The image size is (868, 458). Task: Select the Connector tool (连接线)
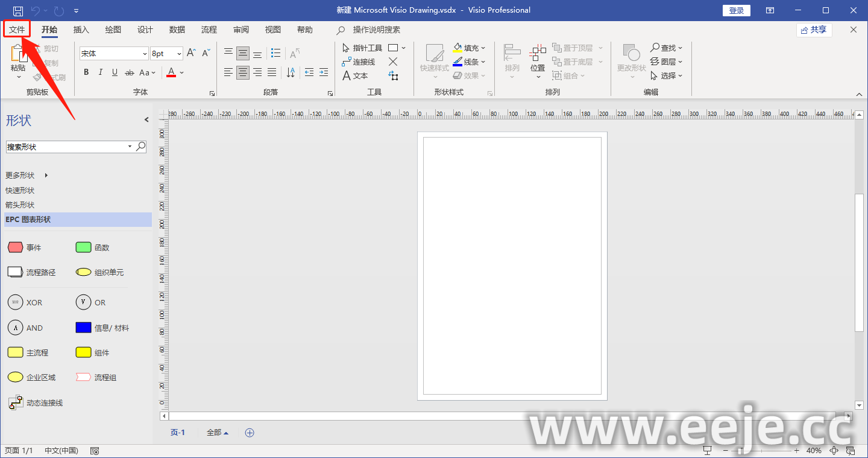pyautogui.click(x=359, y=62)
